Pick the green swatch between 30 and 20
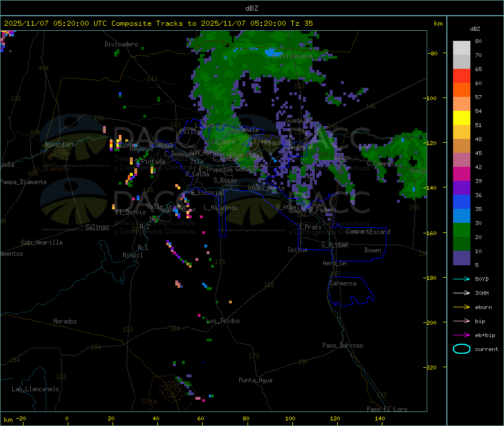504x426 pixels. (461, 230)
